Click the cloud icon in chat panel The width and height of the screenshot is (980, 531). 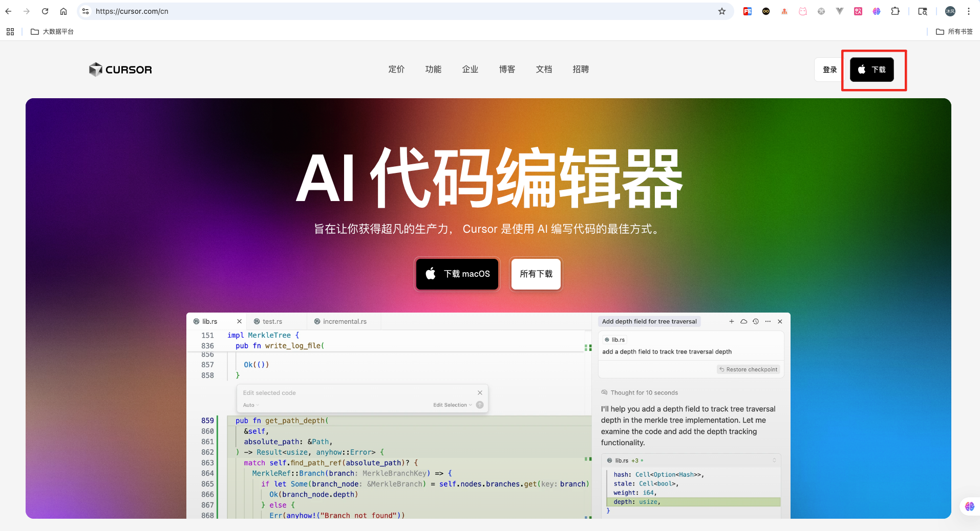pos(744,321)
